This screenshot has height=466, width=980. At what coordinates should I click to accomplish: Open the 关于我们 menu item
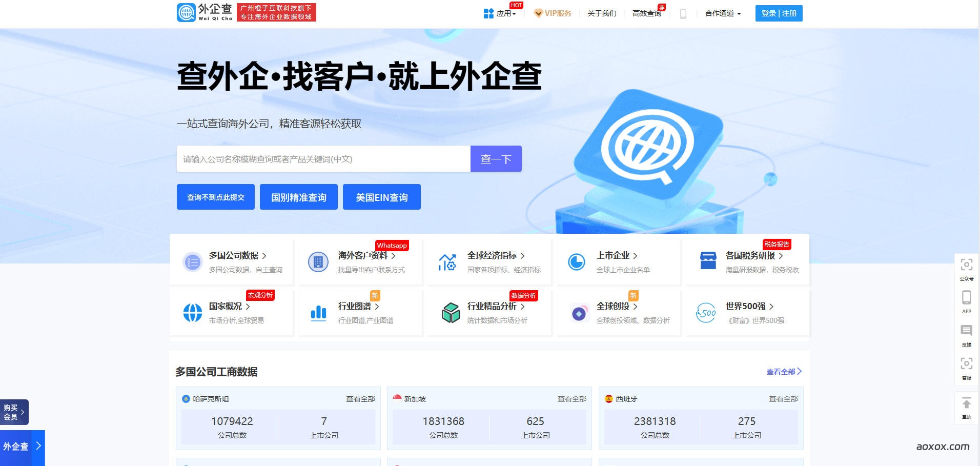click(x=601, y=13)
